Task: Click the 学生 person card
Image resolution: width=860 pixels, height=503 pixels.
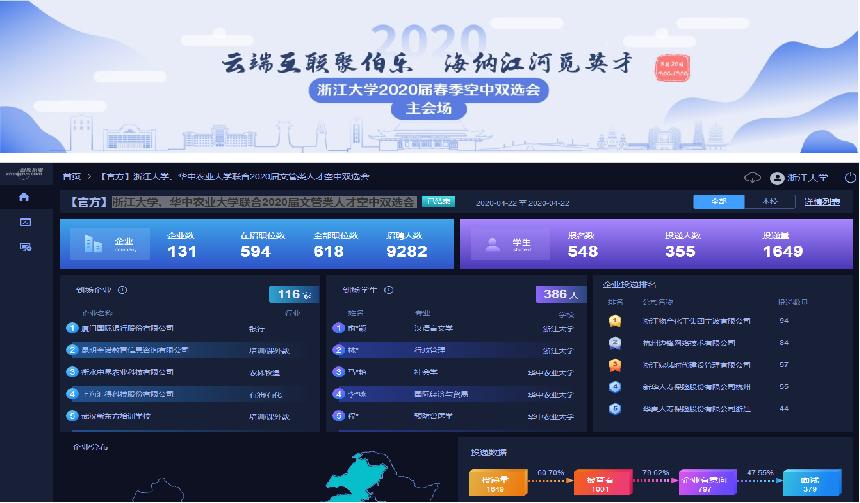Action: (508, 244)
